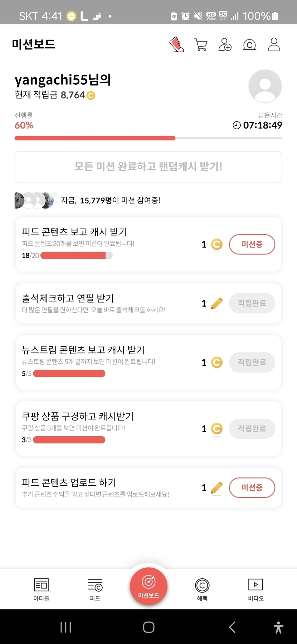Image resolution: width=297 pixels, height=644 pixels.
Task: Tap 미션중 button for 피드 콘텐츠 업로드
Action: coord(252,487)
